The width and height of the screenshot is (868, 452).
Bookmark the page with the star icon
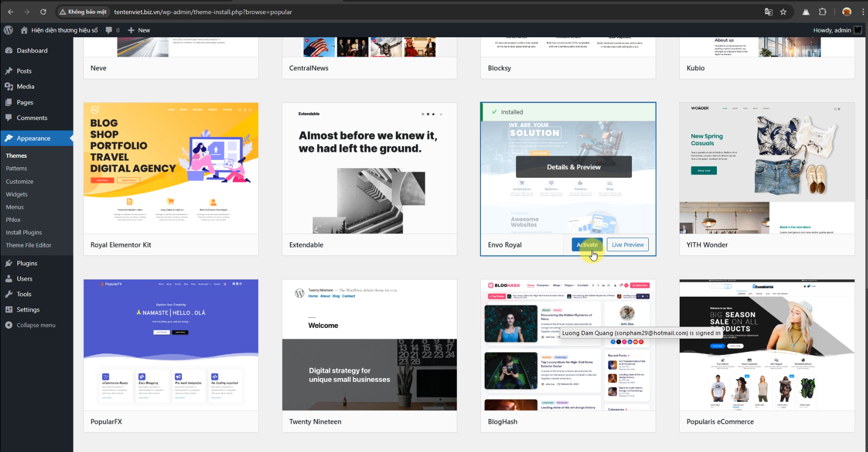[783, 12]
